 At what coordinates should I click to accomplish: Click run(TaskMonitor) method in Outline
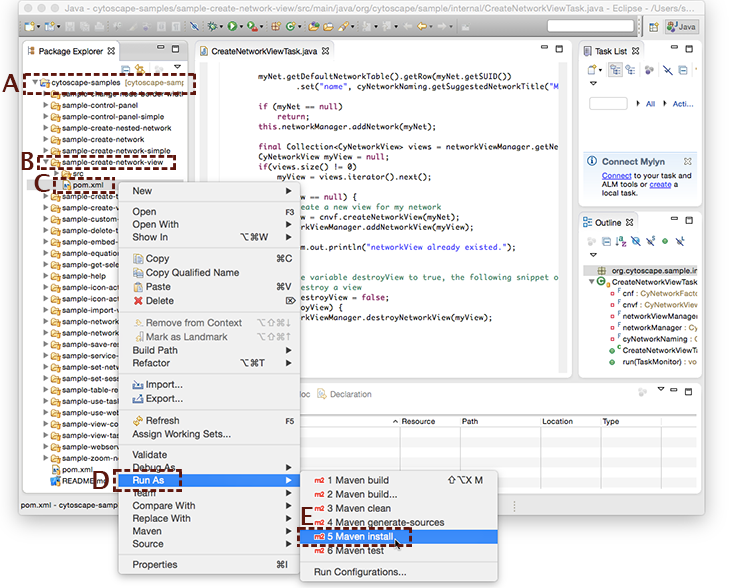(659, 362)
